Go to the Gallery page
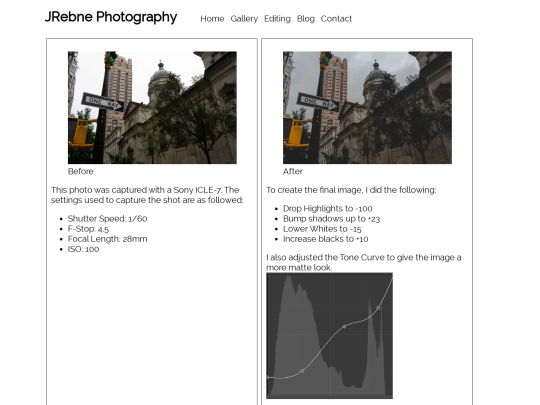The image size is (540, 405). point(244,19)
